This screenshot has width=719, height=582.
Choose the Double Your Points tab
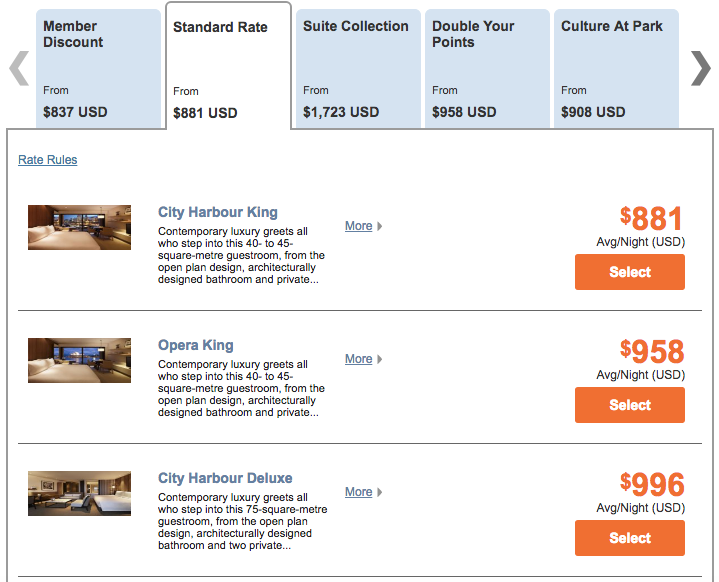pos(487,69)
